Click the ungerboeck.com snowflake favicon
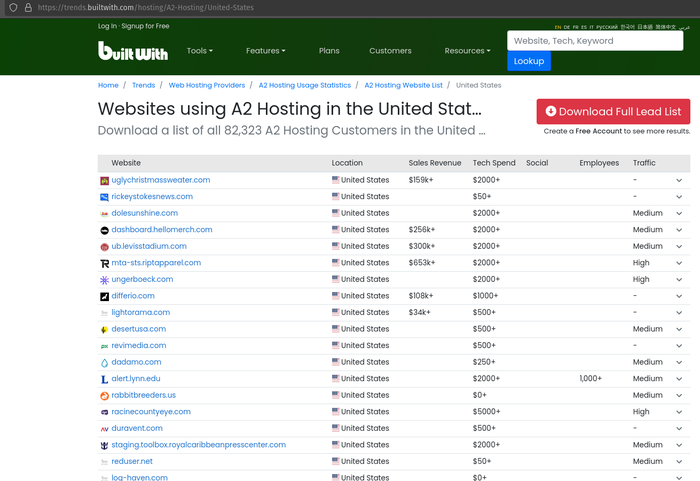The width and height of the screenshot is (700, 481). pos(104,280)
